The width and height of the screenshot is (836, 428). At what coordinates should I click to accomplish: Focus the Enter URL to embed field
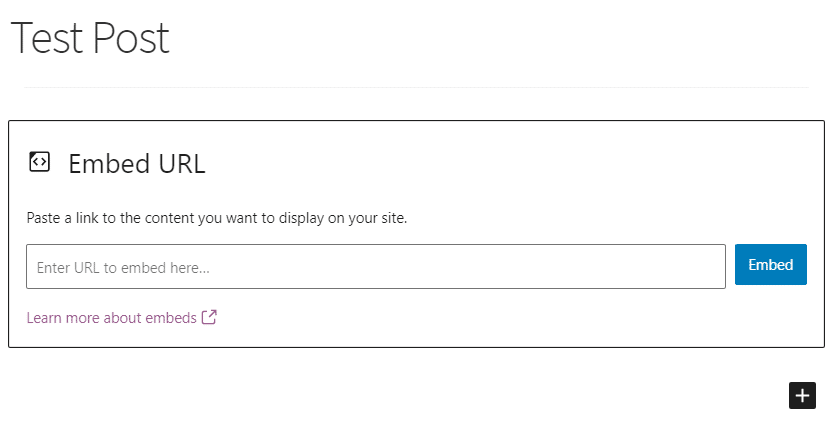tap(376, 267)
